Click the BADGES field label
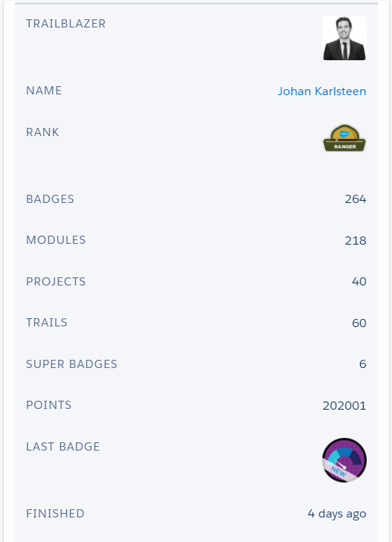This screenshot has width=392, height=542. pyautogui.click(x=50, y=199)
